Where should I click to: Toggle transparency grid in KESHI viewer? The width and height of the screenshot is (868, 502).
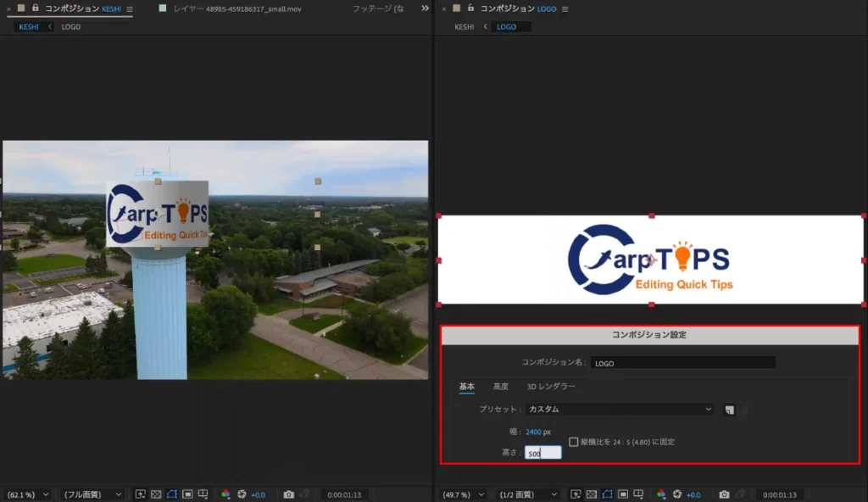[156, 494]
